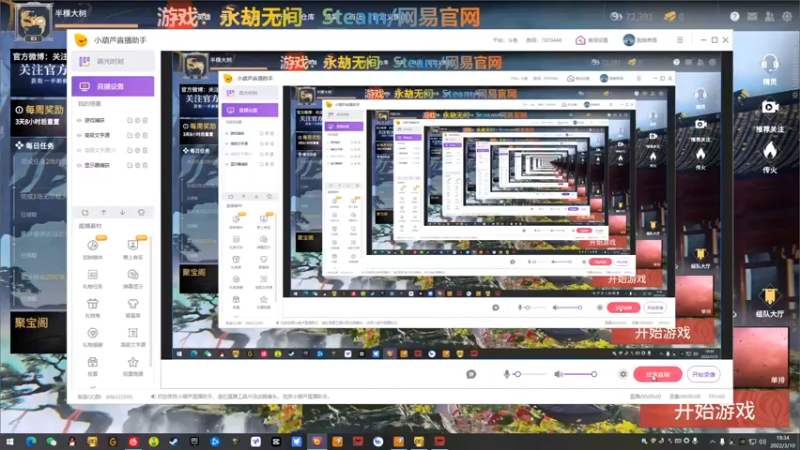Click the 直播素材 scrollbar in main window
Screen dimensions: 800x450
coord(151,301)
